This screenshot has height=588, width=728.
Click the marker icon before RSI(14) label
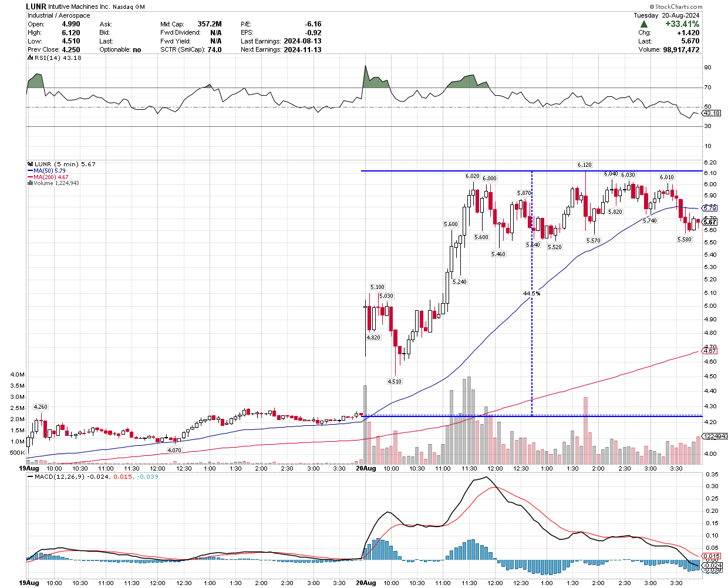31,58
